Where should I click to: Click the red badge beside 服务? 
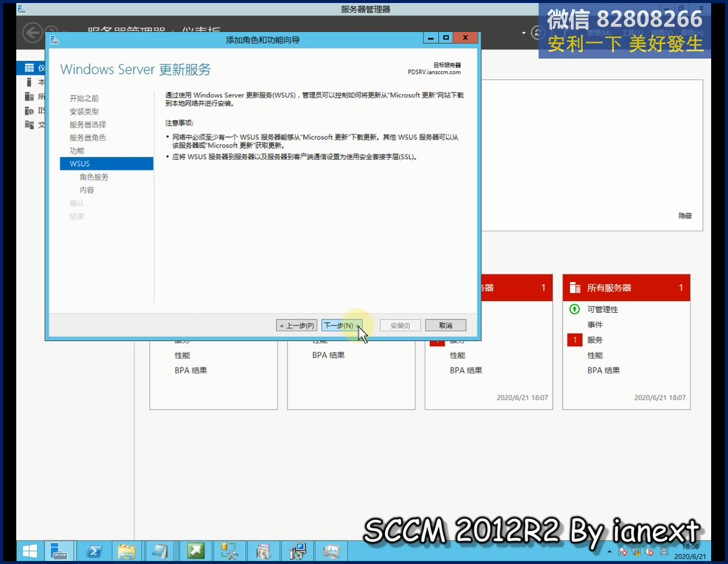(x=575, y=340)
